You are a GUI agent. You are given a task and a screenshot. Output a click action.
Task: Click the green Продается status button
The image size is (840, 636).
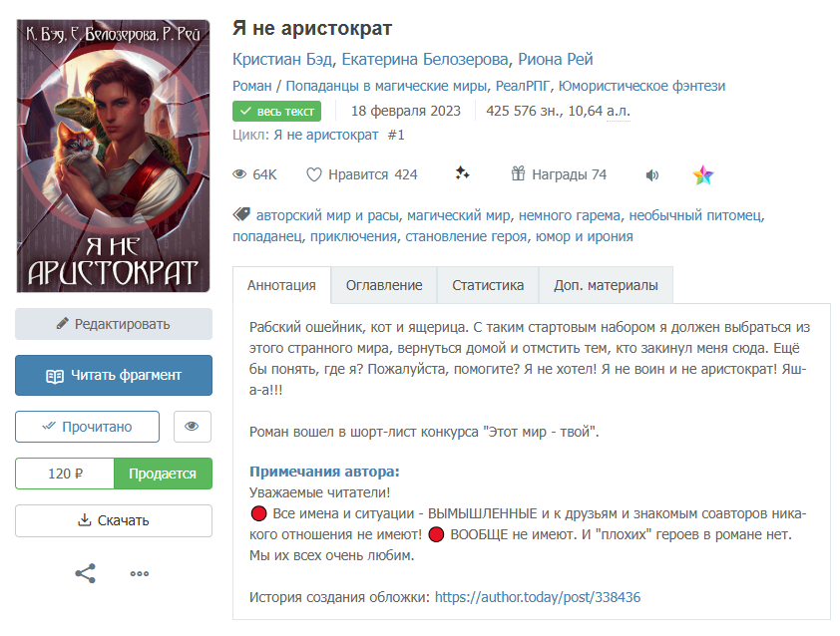pos(163,474)
